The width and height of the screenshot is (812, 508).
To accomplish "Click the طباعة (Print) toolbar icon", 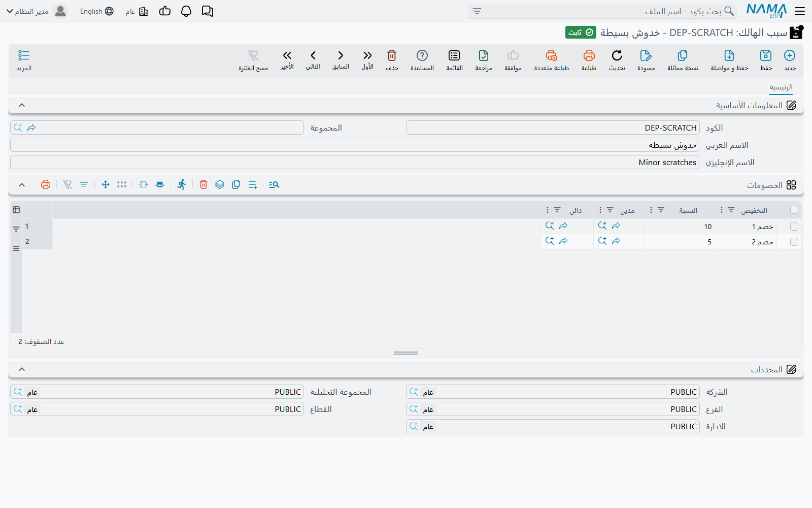I will tap(589, 55).
